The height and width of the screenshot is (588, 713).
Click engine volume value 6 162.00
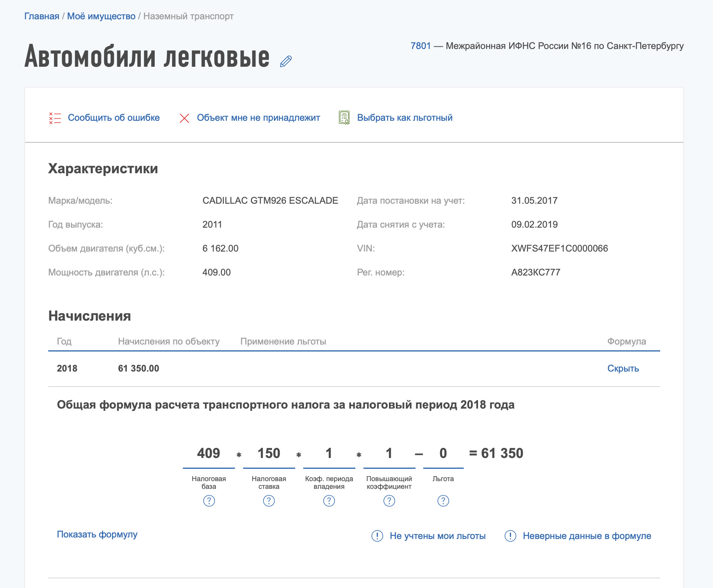[220, 248]
